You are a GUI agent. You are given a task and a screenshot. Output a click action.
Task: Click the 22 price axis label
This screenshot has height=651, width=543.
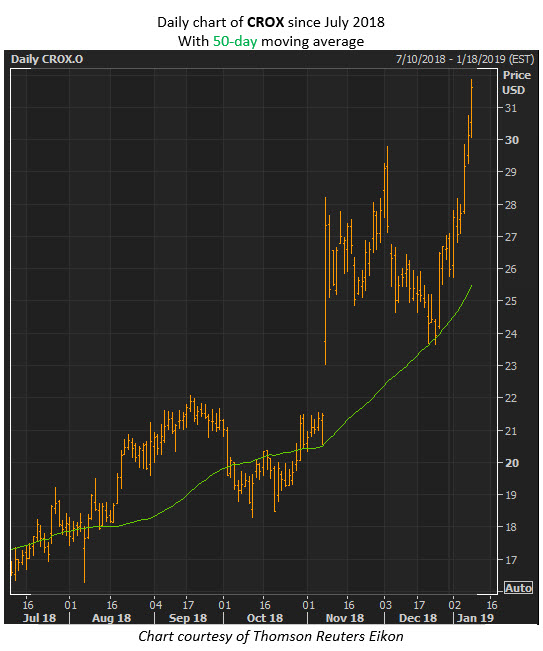click(x=511, y=398)
